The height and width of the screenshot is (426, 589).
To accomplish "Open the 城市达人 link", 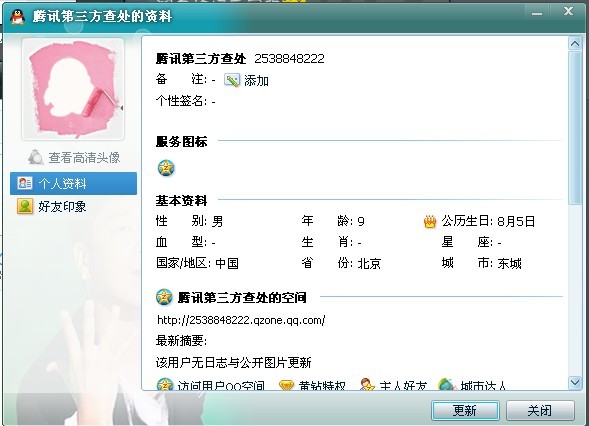I will 483,385.
